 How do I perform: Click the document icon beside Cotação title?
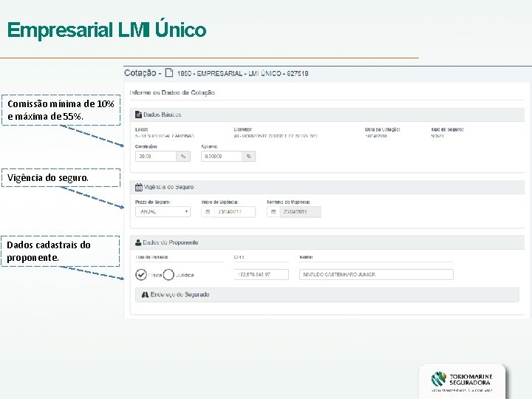[x=169, y=72]
